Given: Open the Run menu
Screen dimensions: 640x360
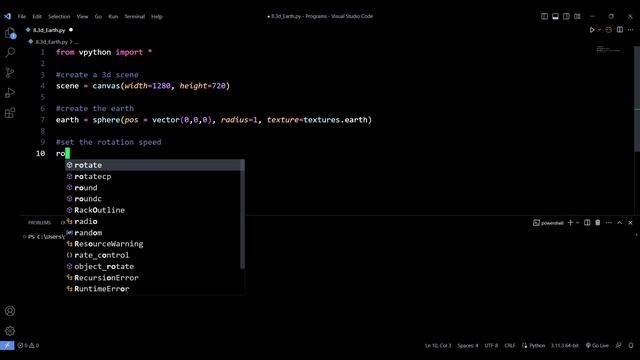Looking at the screenshot, I should 113,17.
